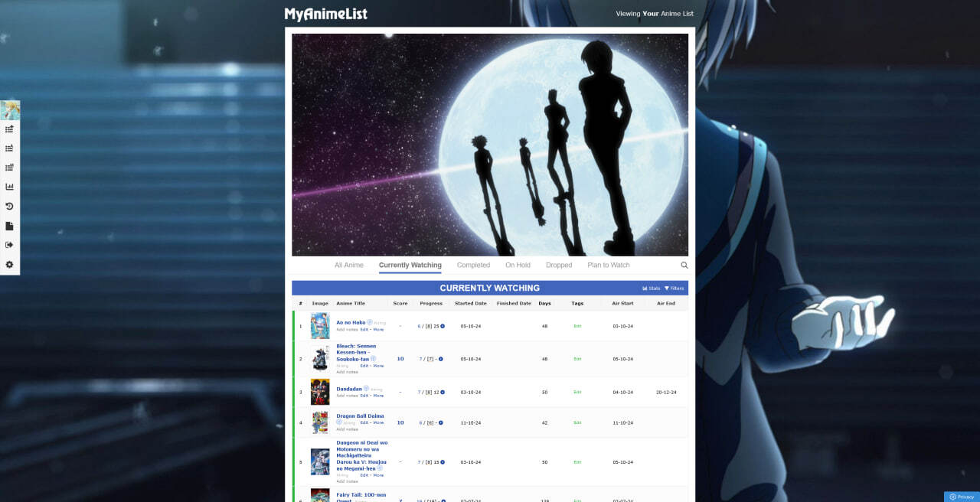Click started date 05-10-24 in Ao no Hako row
Screen dimensions: 980x502
coord(471,326)
